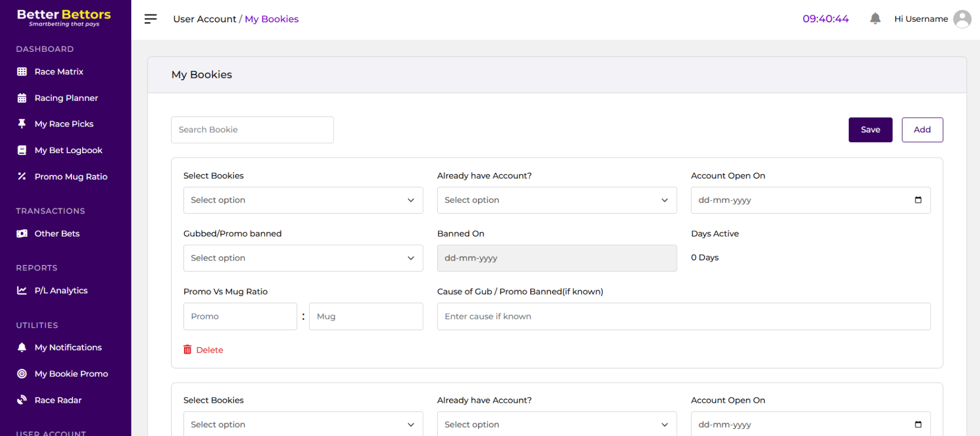Open notifications bell in header
This screenshot has height=436, width=980.
pyautogui.click(x=875, y=19)
